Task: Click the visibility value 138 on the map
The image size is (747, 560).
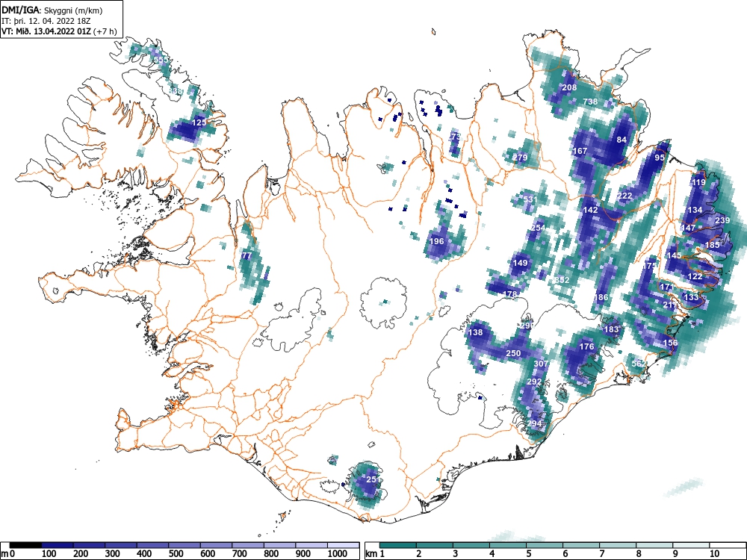Action: click(475, 332)
